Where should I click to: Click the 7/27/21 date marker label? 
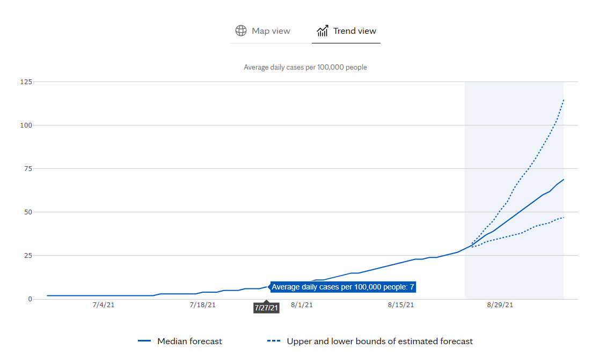266,308
